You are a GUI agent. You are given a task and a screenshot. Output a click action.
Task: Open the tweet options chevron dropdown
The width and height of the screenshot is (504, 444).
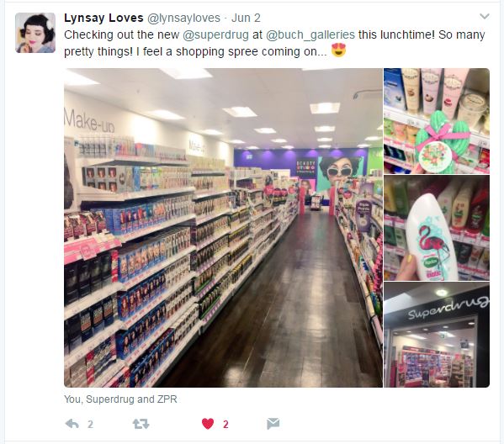pos(484,16)
